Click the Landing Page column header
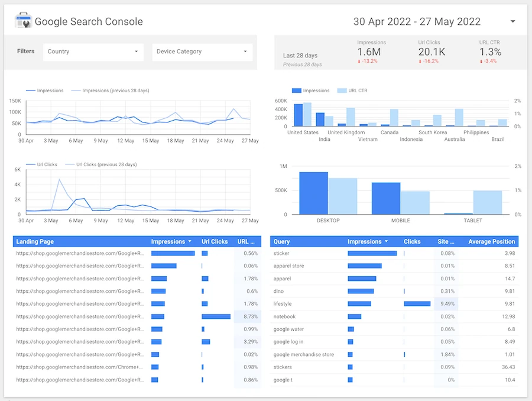The image size is (532, 401). point(35,242)
